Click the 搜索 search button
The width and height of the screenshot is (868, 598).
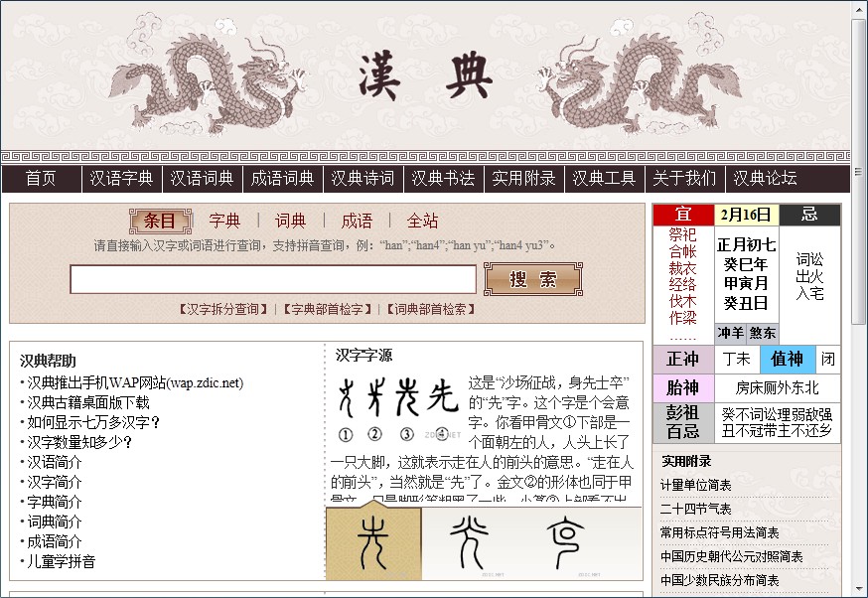532,279
